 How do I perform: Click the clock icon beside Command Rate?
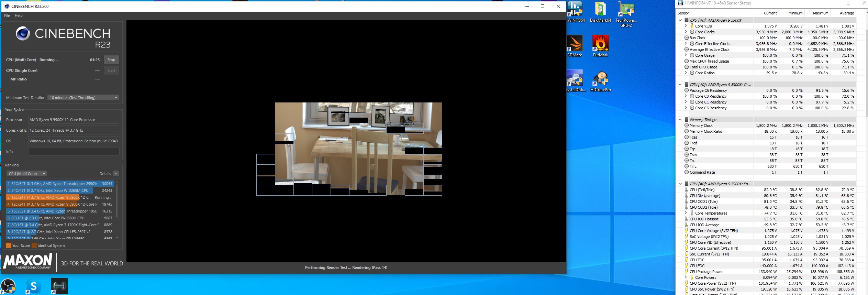[x=686, y=172]
